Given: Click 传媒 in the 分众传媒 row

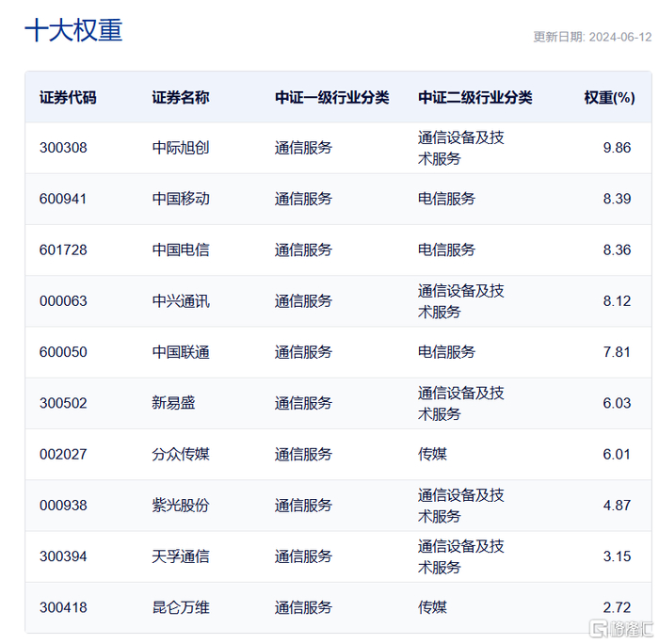Looking at the screenshot, I should (x=432, y=454).
